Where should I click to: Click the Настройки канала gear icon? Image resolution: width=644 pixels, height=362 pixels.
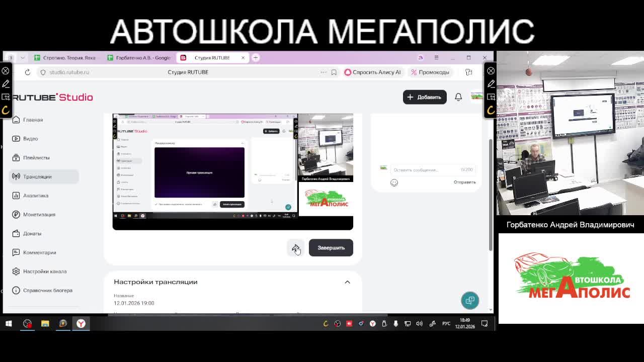pyautogui.click(x=16, y=271)
